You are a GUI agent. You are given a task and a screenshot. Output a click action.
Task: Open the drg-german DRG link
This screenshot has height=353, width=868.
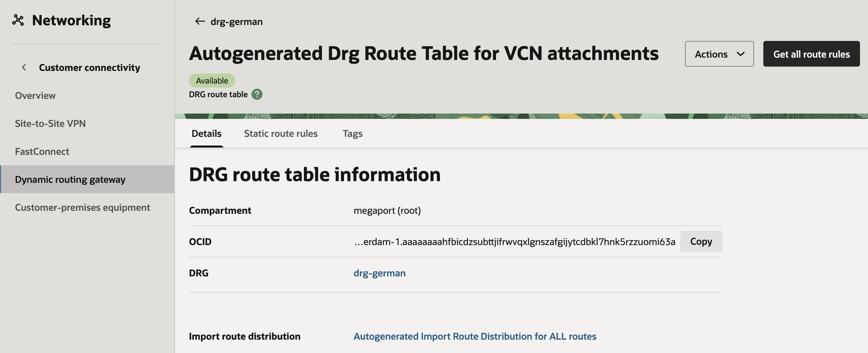[379, 273]
